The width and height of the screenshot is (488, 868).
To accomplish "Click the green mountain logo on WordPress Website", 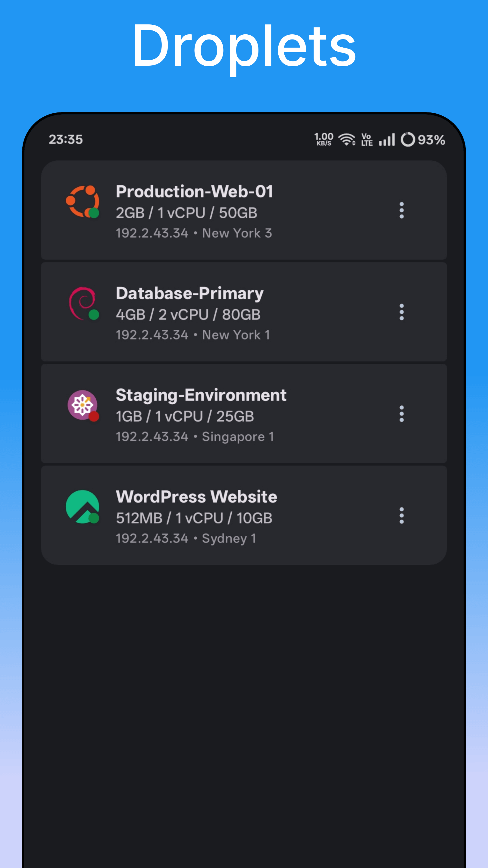I will (x=82, y=507).
